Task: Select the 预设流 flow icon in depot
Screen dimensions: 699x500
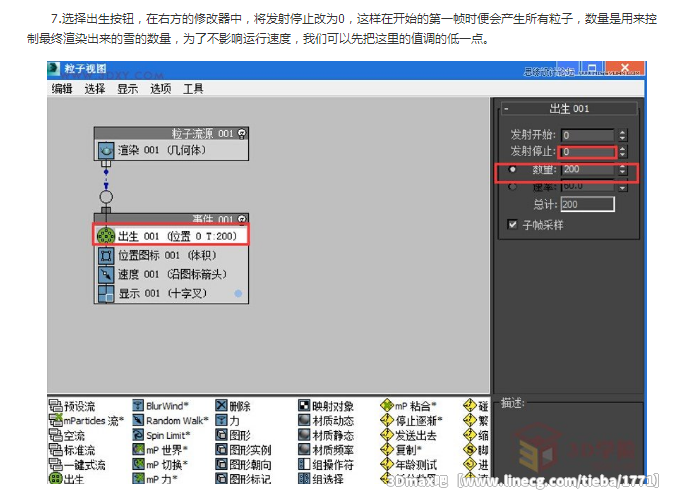Action: point(56,406)
